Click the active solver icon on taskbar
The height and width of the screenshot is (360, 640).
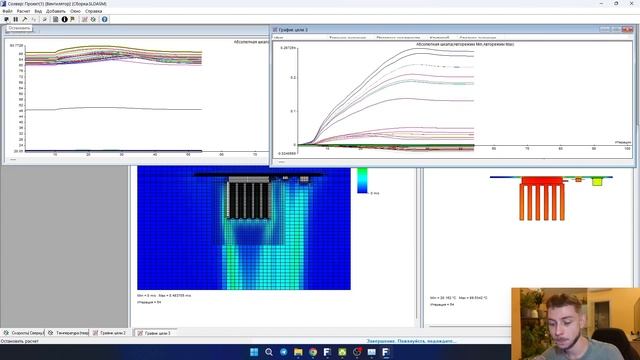click(386, 352)
